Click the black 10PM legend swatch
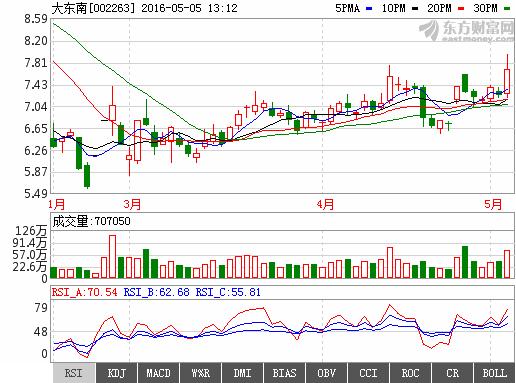This screenshot has height=383, width=516. [x=415, y=9]
